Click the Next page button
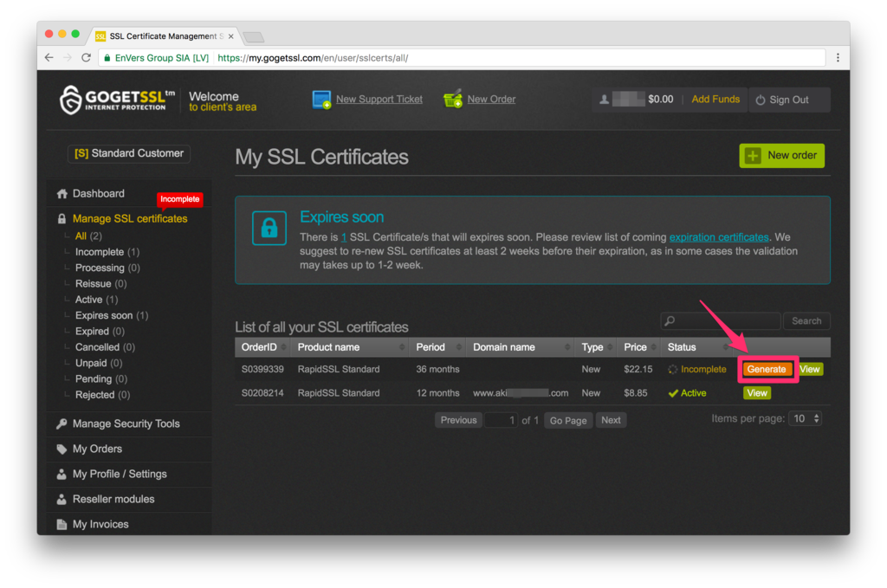 point(611,420)
